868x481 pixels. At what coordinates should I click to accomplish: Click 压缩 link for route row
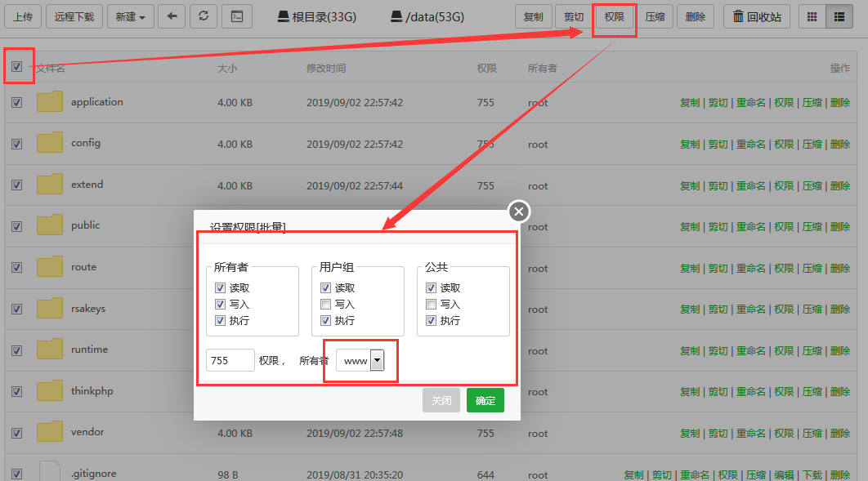[812, 268]
